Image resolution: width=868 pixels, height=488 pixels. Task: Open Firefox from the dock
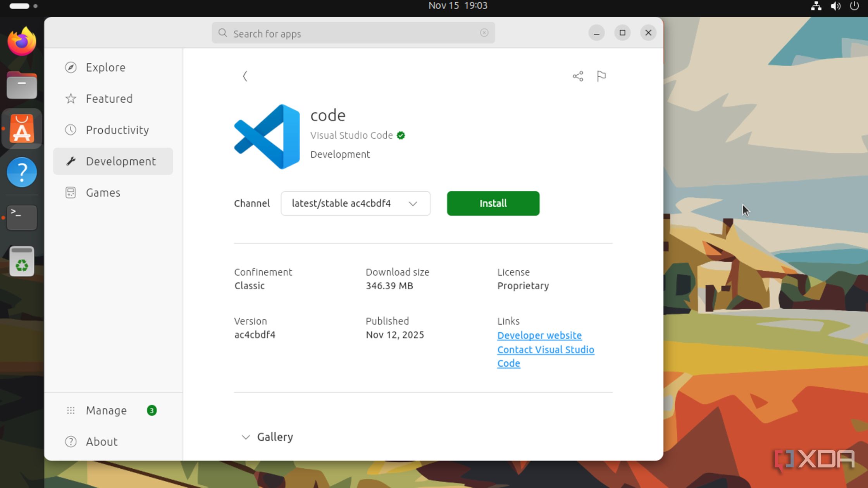pyautogui.click(x=22, y=41)
